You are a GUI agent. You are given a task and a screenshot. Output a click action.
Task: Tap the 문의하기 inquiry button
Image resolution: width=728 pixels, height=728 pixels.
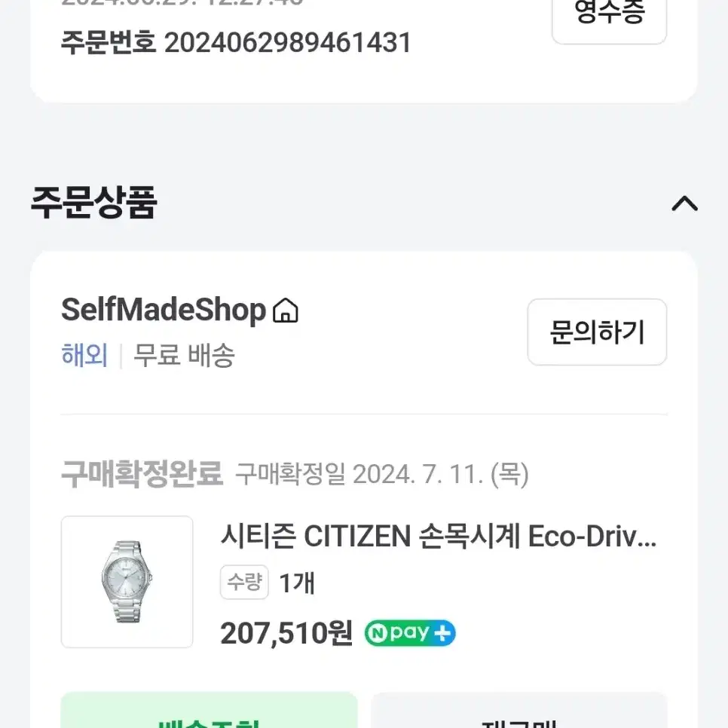597,332
